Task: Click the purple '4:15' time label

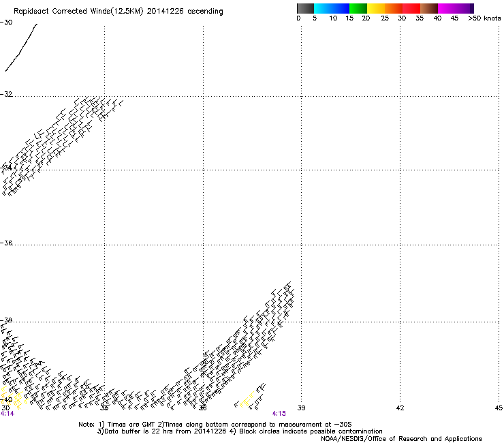Action: 279,414
